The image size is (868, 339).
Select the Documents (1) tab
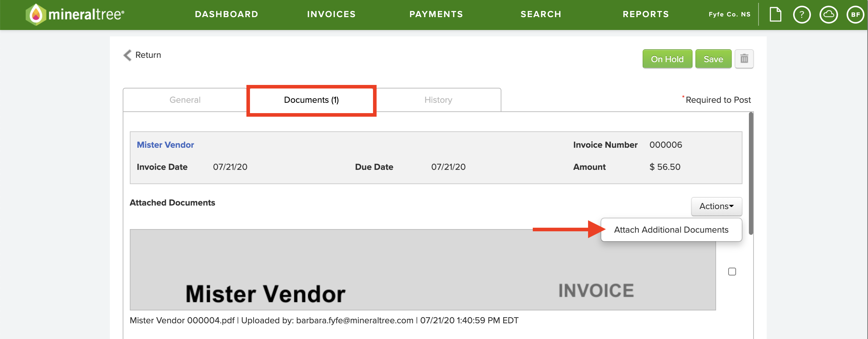tap(311, 100)
